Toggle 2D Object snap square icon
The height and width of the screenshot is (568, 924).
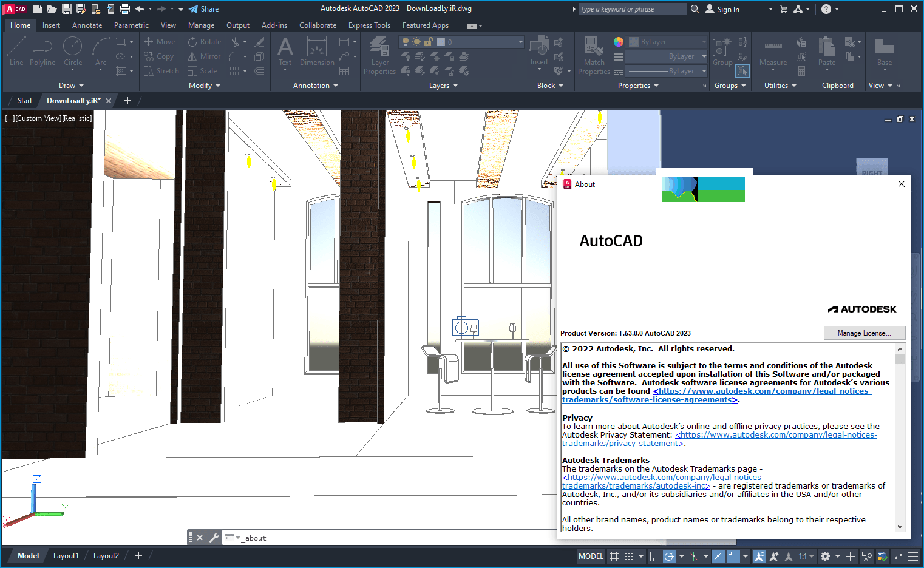tap(733, 556)
